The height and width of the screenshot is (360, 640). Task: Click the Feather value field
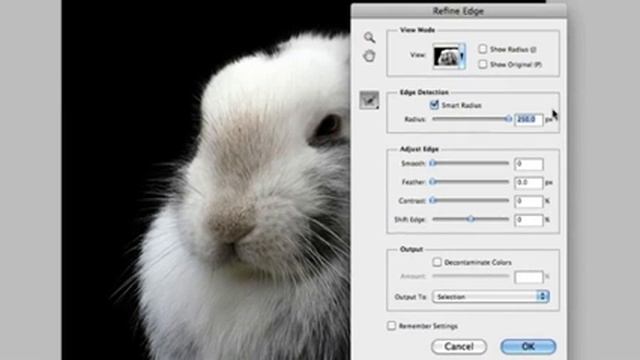[529, 182]
